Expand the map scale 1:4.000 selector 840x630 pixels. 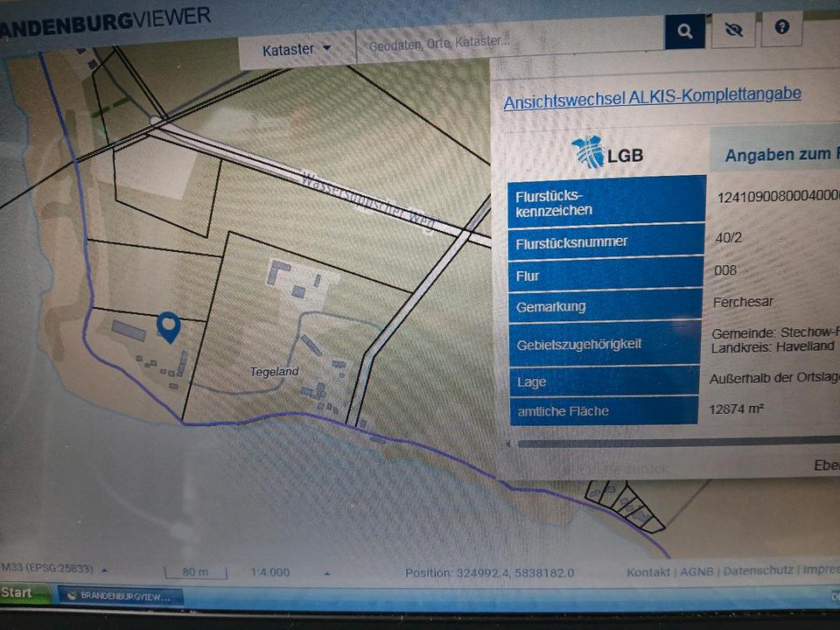click(x=326, y=573)
